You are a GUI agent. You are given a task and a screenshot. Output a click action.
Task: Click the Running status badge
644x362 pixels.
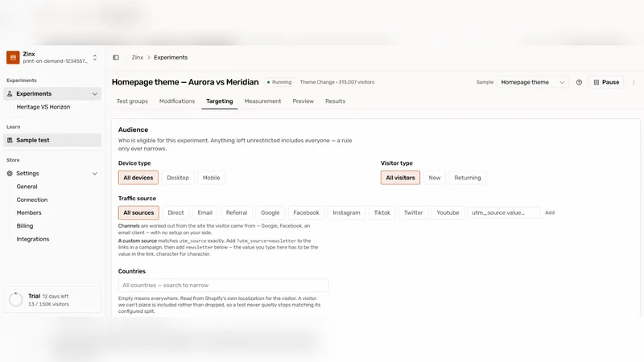[x=279, y=82]
